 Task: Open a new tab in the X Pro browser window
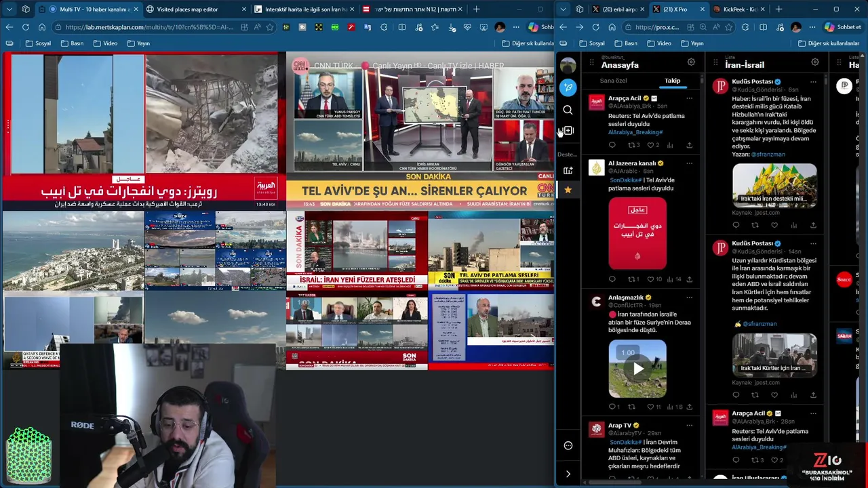click(778, 9)
